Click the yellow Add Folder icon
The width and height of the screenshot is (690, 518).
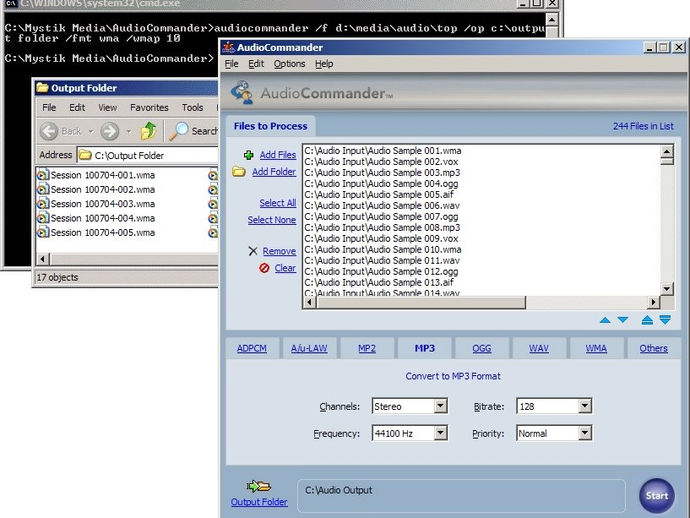pyautogui.click(x=239, y=172)
